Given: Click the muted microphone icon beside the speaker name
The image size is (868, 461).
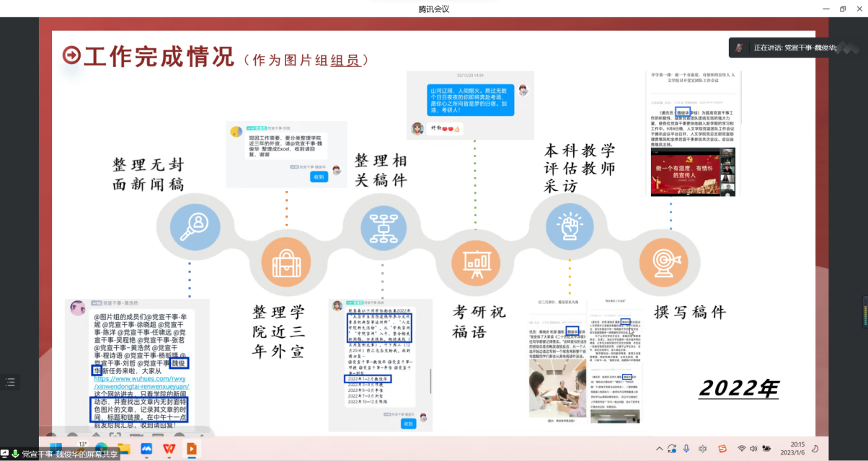Looking at the screenshot, I should pyautogui.click(x=739, y=48).
